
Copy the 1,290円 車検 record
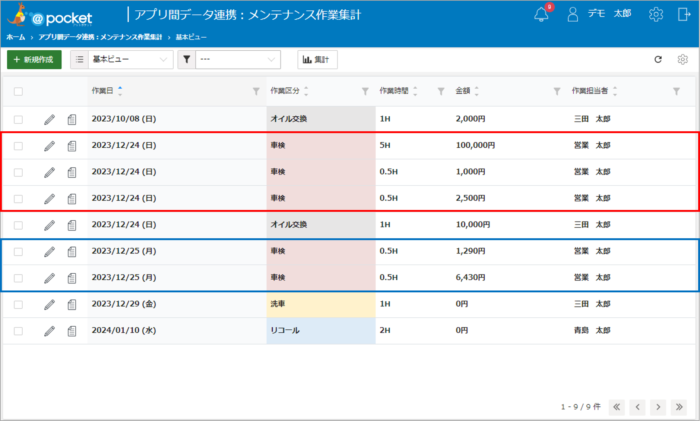[72, 251]
